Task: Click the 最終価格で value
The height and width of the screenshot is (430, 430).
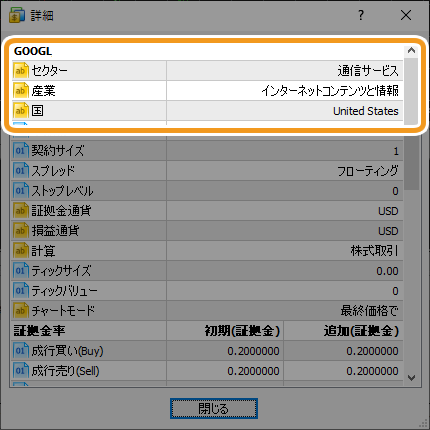Action: point(370,311)
